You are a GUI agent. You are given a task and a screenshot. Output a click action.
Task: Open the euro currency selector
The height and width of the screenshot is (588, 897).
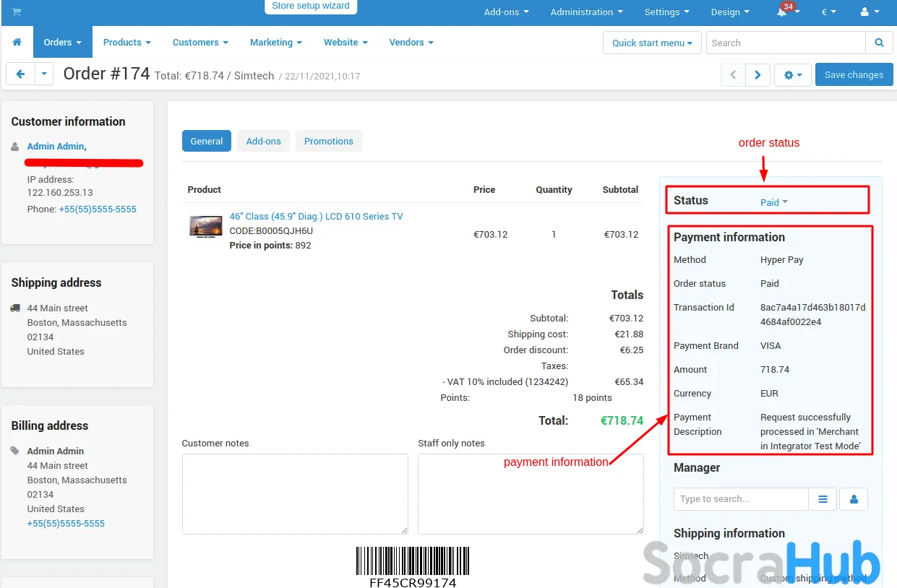[828, 12]
